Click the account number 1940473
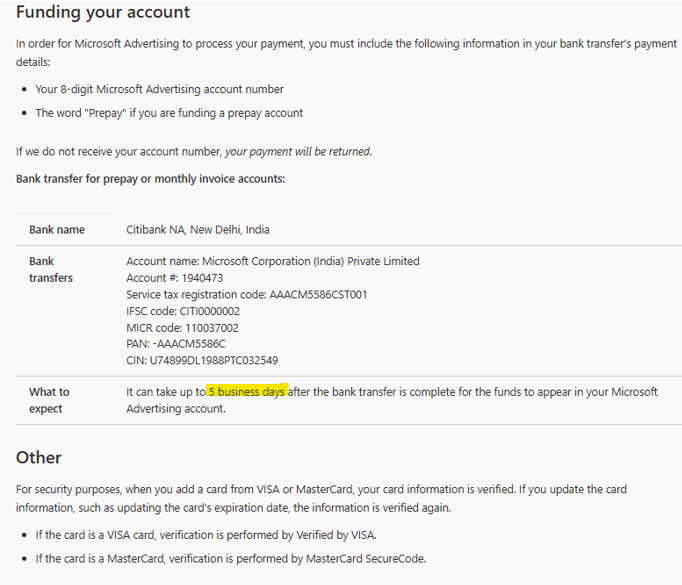The image size is (682, 585). [x=202, y=278]
